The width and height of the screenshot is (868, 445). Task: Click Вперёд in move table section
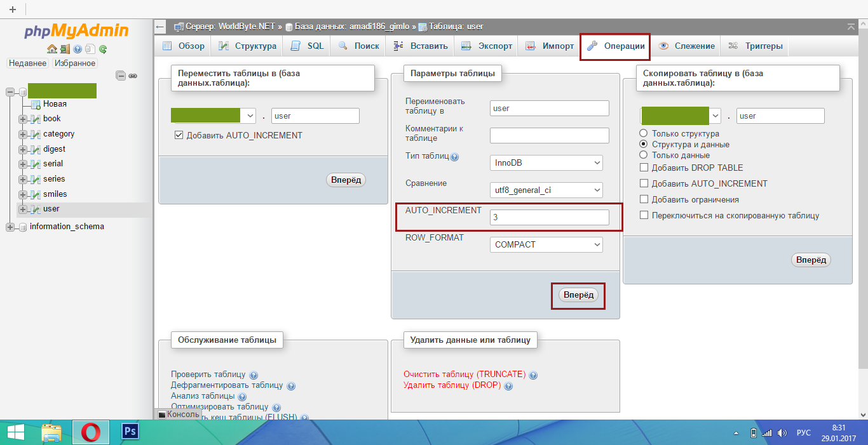tap(346, 180)
